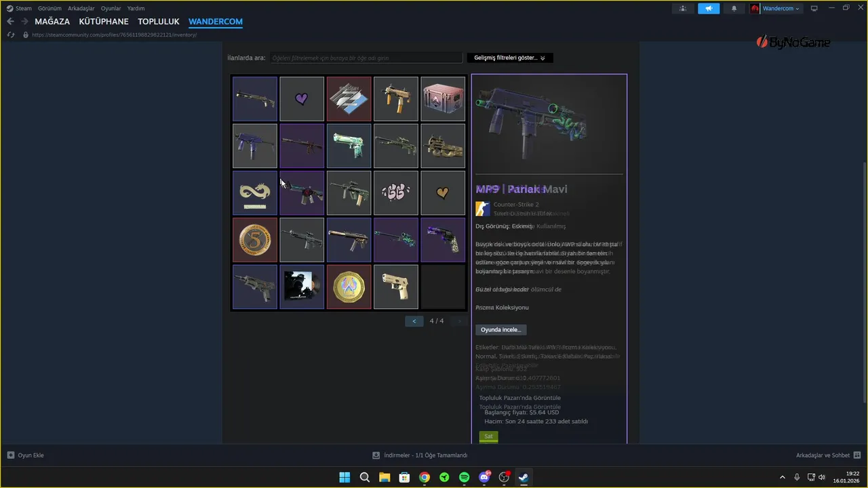Expand Gelişmiş filtreleri göster

510,58
